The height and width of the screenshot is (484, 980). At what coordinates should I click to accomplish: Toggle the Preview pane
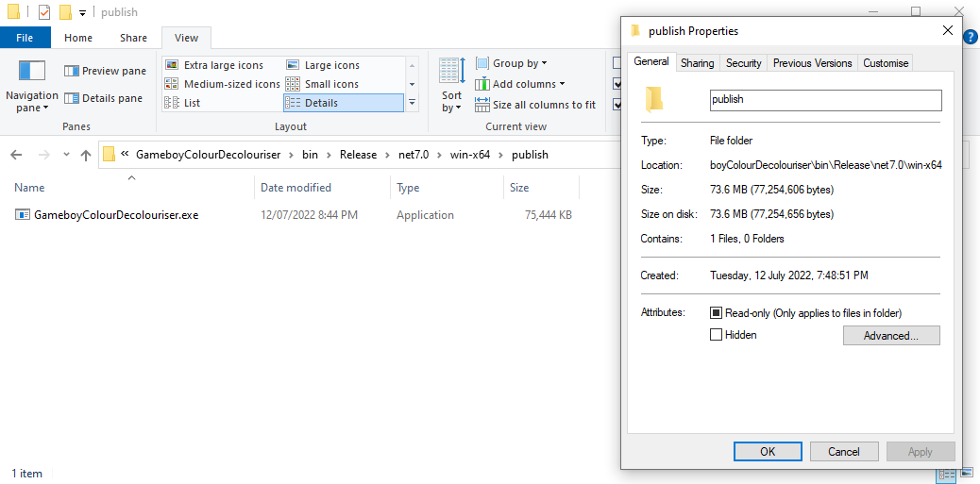pos(105,71)
